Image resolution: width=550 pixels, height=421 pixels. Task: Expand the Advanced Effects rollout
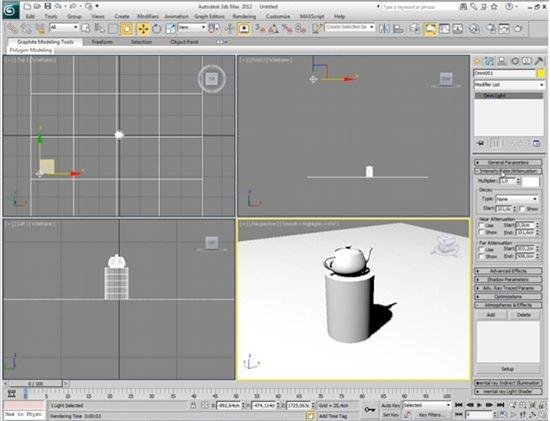[508, 271]
